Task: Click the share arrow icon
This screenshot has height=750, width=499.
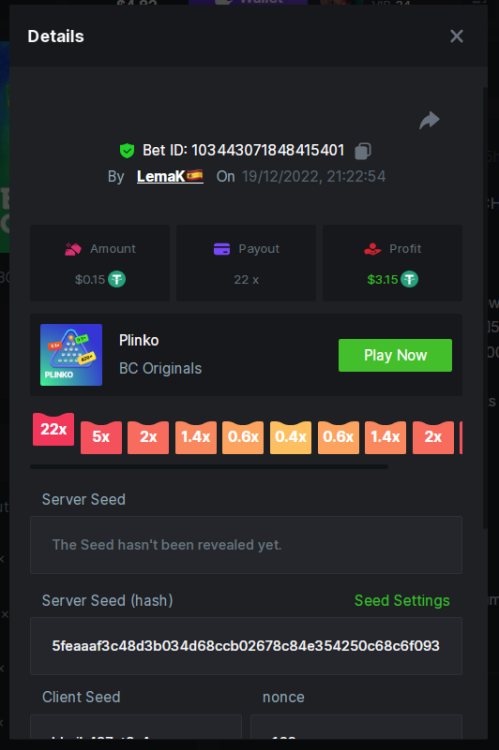Action: [x=429, y=120]
